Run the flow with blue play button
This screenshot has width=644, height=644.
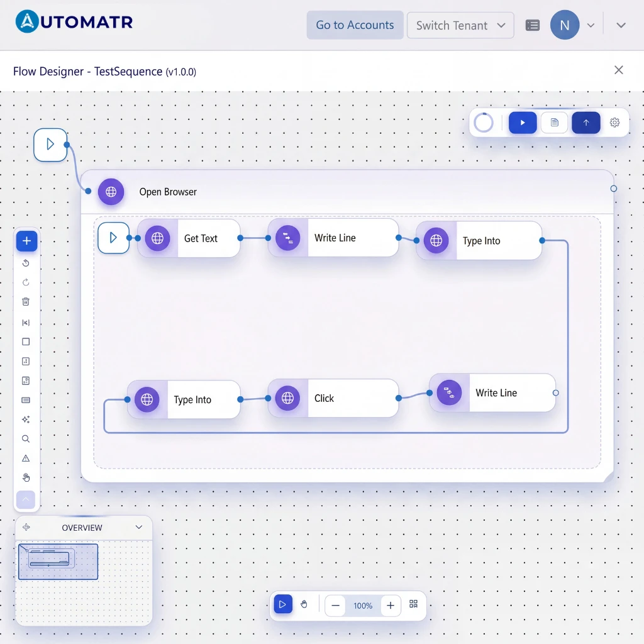click(523, 123)
